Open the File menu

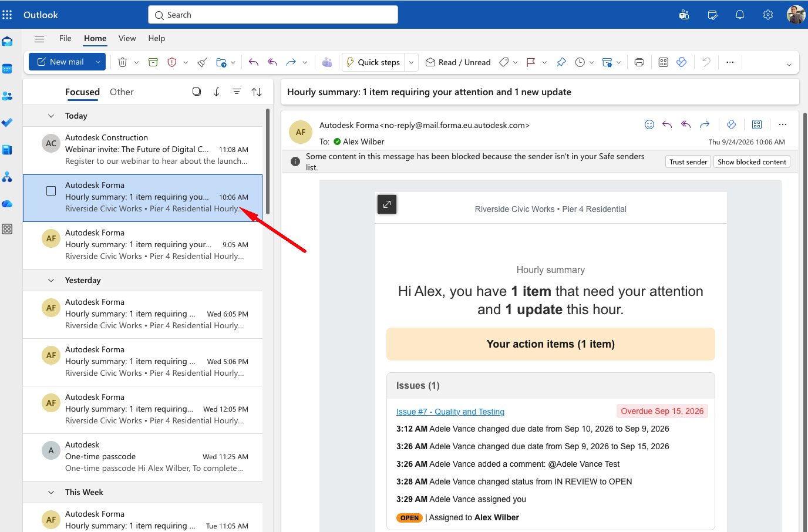pos(65,38)
